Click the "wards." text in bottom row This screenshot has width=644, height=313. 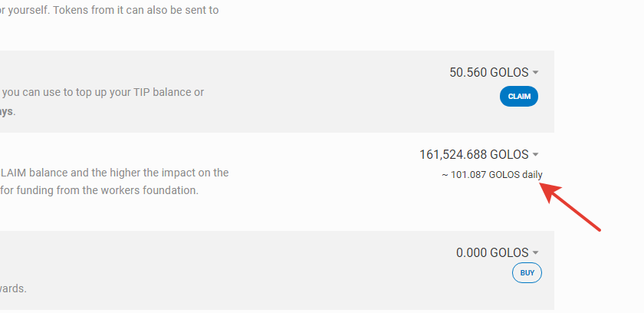13,288
